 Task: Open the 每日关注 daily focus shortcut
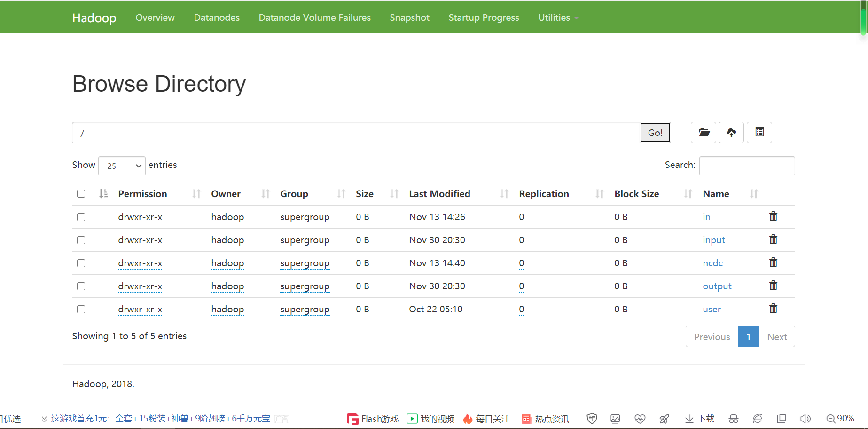click(486, 419)
